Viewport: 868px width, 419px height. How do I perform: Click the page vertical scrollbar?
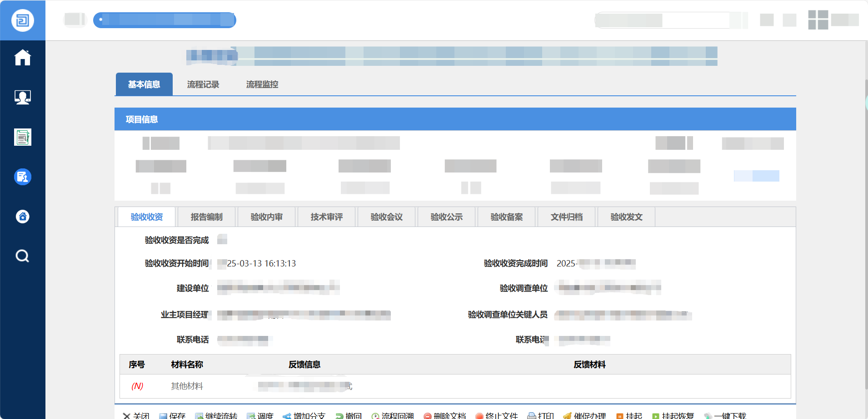[866, 235]
